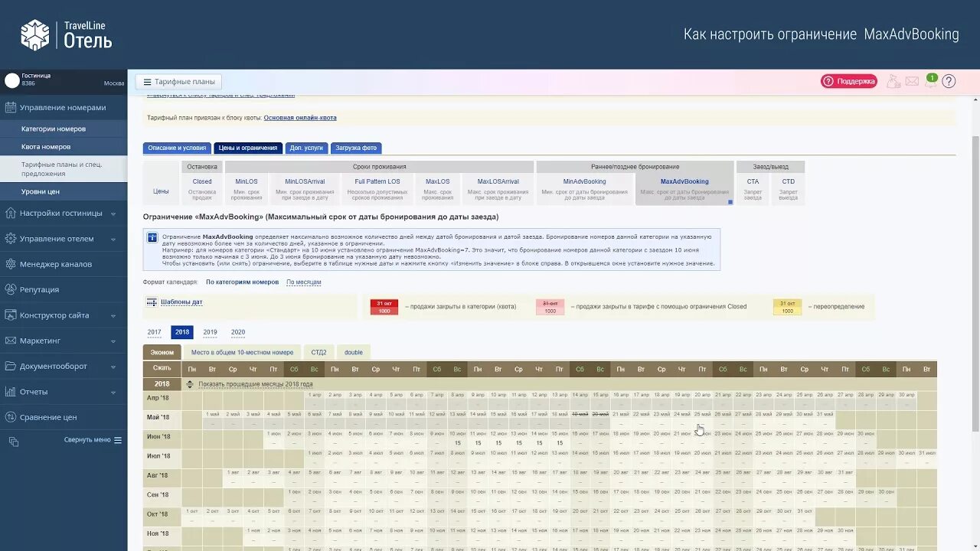The height and width of the screenshot is (551, 980).
Task: Choose calendar format По месяцам
Action: (x=304, y=282)
